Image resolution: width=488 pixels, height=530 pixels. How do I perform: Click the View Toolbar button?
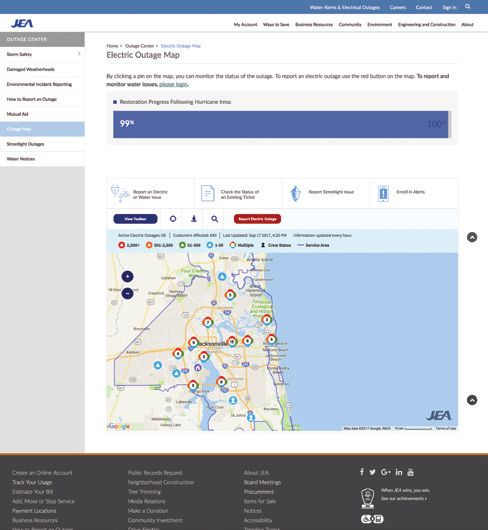click(135, 219)
